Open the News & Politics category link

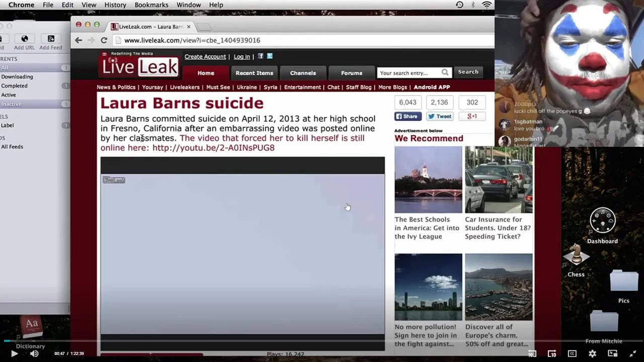pyautogui.click(x=116, y=87)
